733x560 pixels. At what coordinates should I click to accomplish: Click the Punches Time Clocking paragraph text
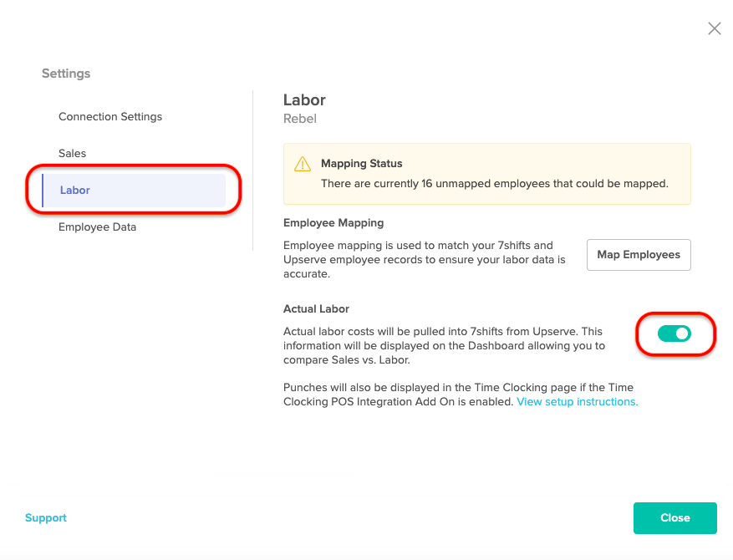461,395
